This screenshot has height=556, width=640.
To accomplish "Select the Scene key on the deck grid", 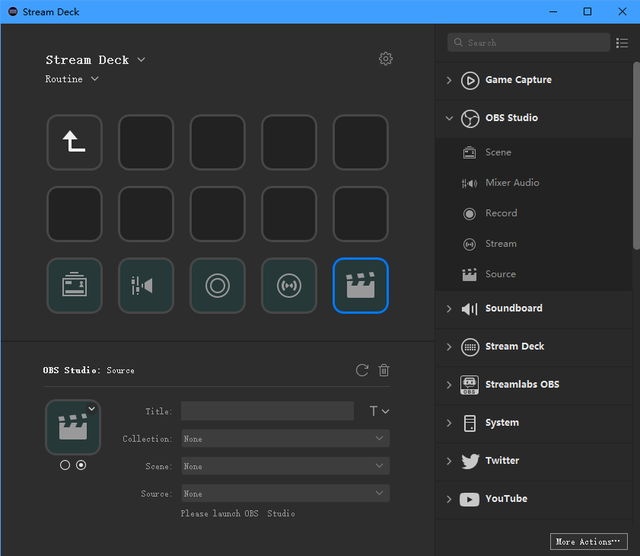I will click(x=74, y=285).
